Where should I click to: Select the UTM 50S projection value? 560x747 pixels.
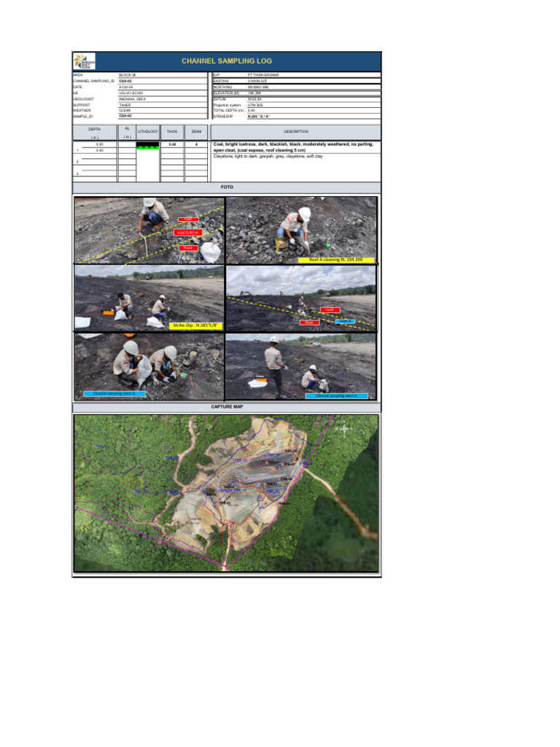click(x=255, y=105)
